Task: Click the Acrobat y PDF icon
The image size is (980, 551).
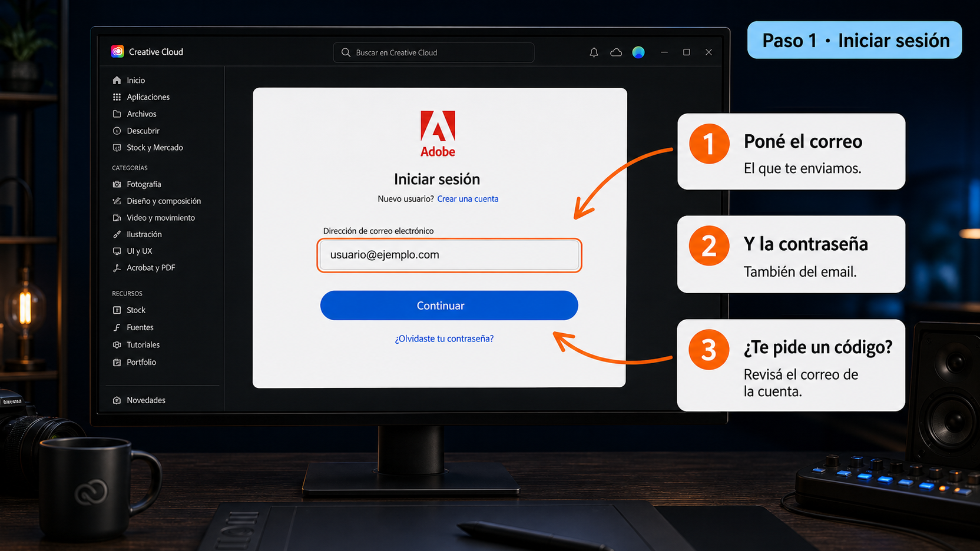Action: [117, 268]
